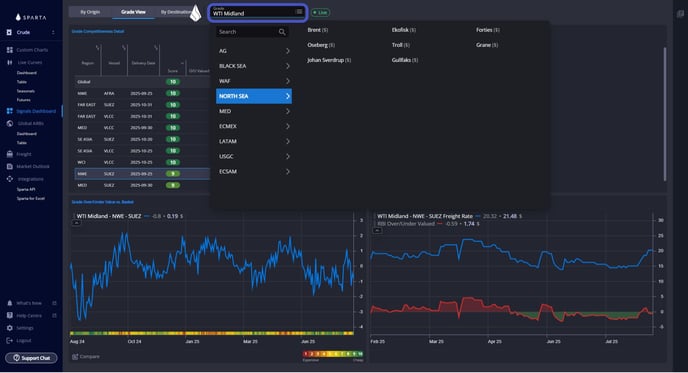This screenshot has height=373, width=688.
Task: Open Sparta API link
Action: click(x=26, y=189)
